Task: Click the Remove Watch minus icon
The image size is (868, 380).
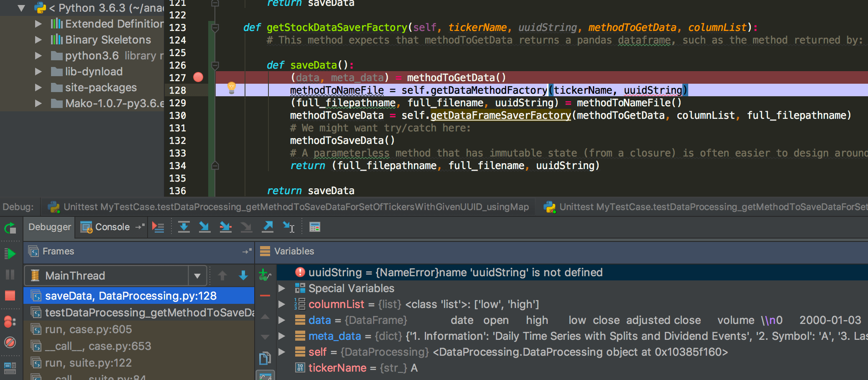Action: click(265, 296)
